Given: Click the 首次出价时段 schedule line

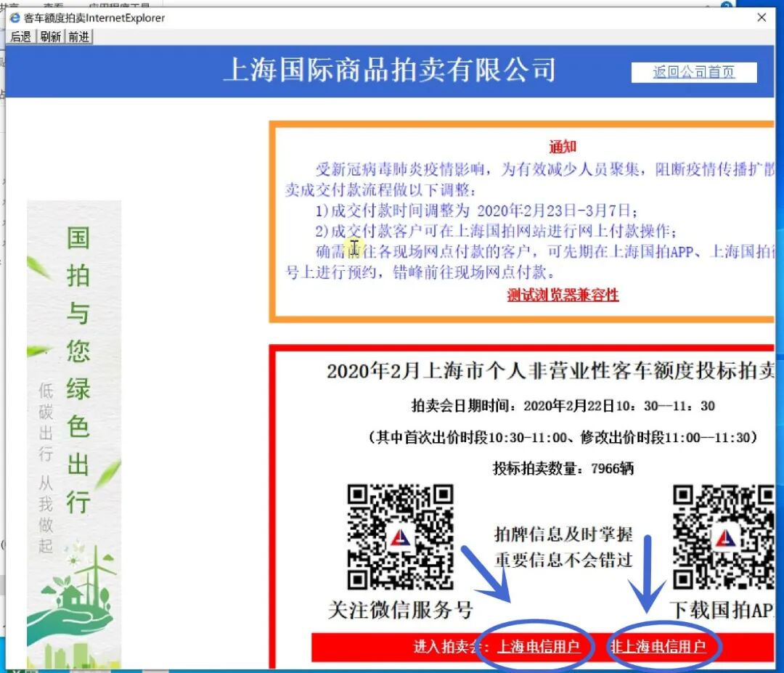Looking at the screenshot, I should coord(563,438).
